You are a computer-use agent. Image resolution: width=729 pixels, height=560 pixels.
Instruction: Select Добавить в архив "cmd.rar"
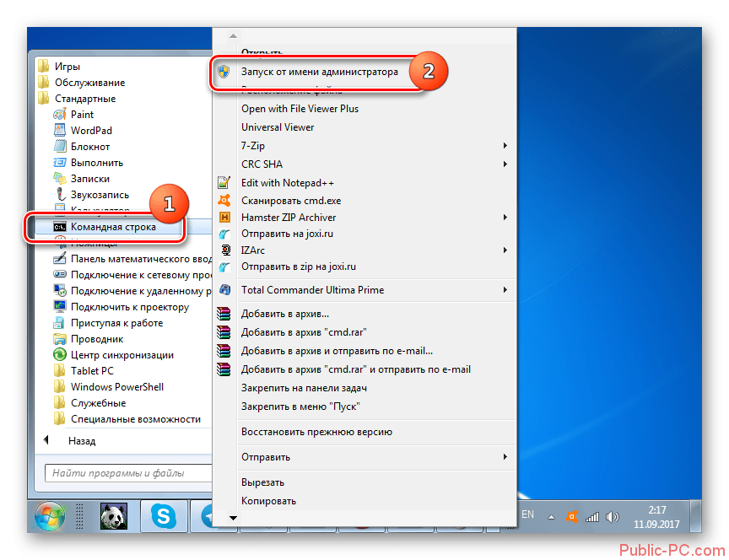[304, 332]
